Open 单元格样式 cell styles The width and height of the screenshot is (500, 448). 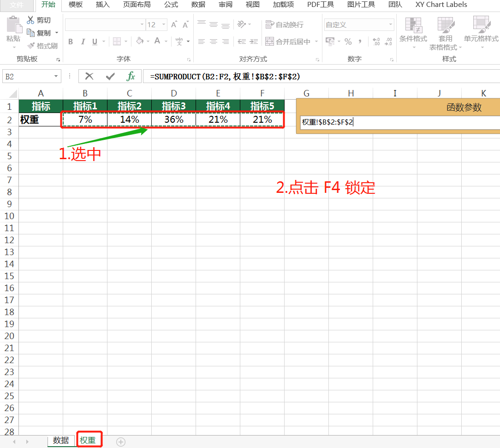pos(481,33)
